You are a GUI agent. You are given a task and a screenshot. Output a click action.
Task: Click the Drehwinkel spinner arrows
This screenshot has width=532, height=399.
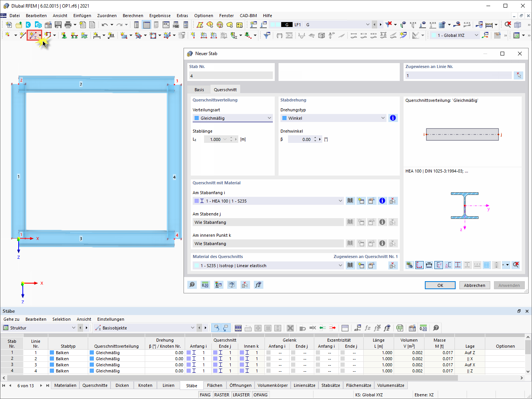315,139
